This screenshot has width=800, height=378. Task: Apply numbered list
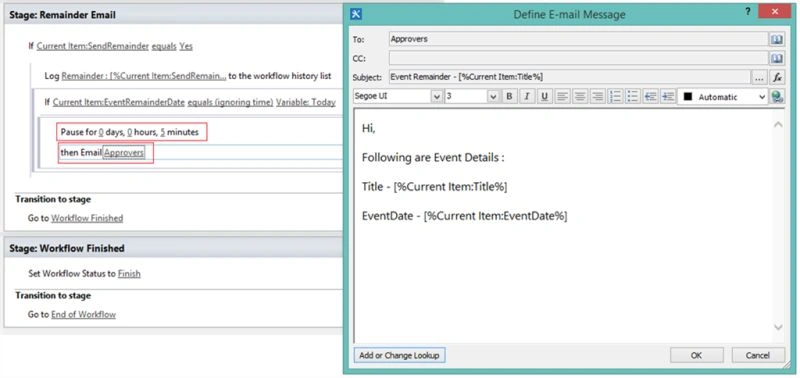tap(615, 96)
